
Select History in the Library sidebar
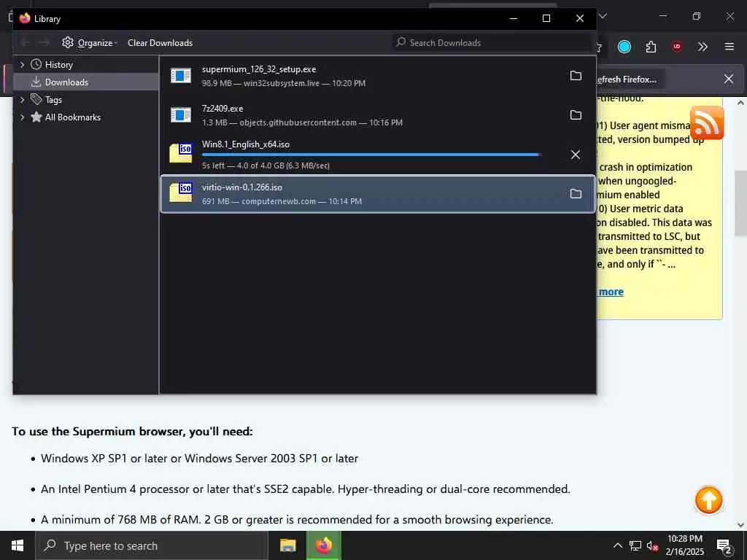[58, 65]
